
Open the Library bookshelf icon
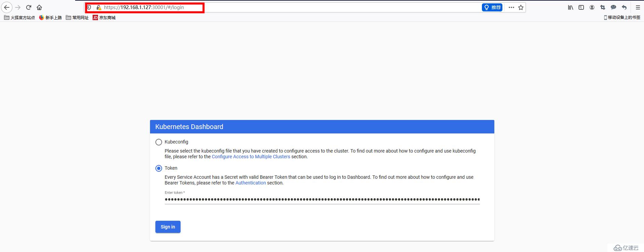click(x=571, y=7)
